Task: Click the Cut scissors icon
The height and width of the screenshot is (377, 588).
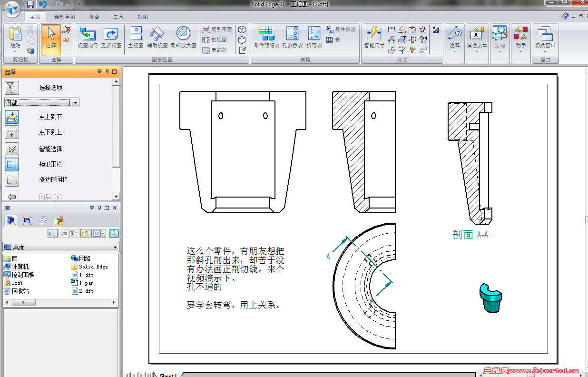Action: point(30,30)
